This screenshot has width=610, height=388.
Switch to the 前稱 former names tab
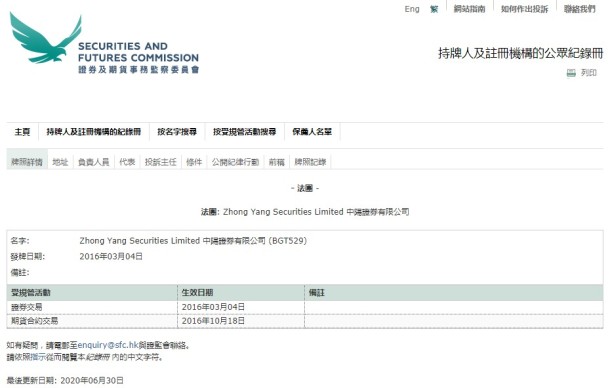277,162
